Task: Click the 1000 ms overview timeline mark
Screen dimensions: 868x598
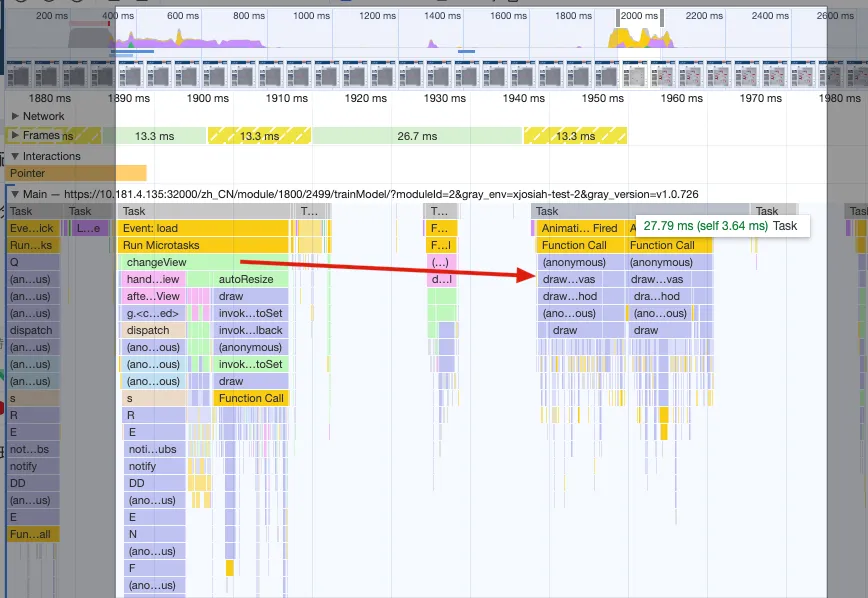Action: click(x=310, y=16)
